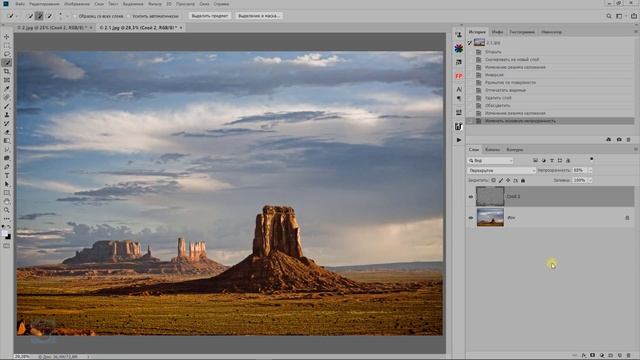Select the Path Selection tool

coord(7,184)
